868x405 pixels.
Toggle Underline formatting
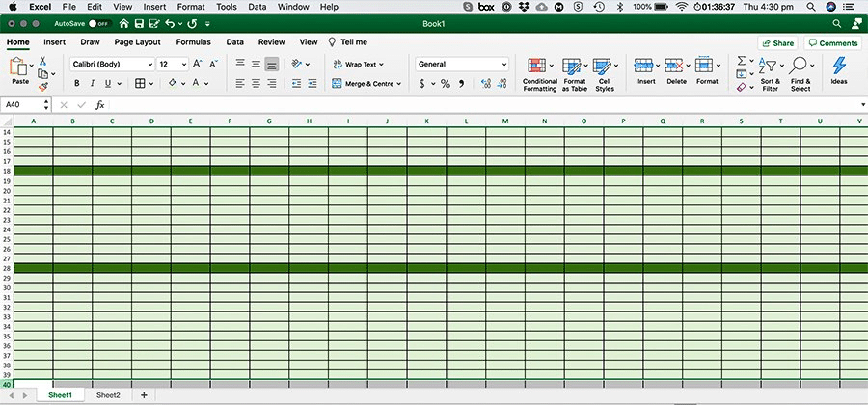(x=108, y=84)
